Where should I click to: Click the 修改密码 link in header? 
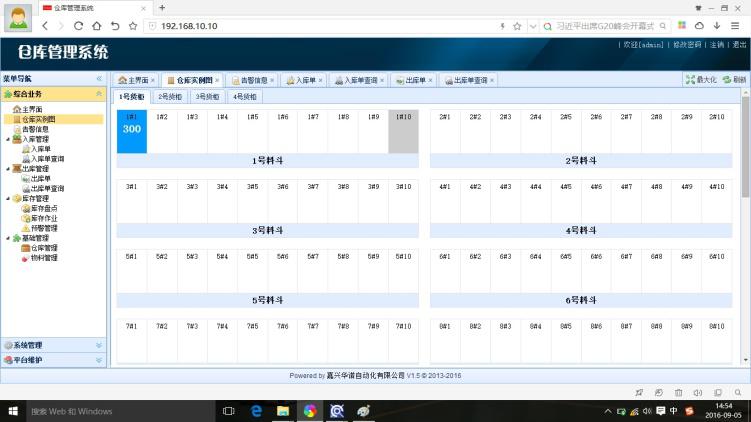[685, 45]
